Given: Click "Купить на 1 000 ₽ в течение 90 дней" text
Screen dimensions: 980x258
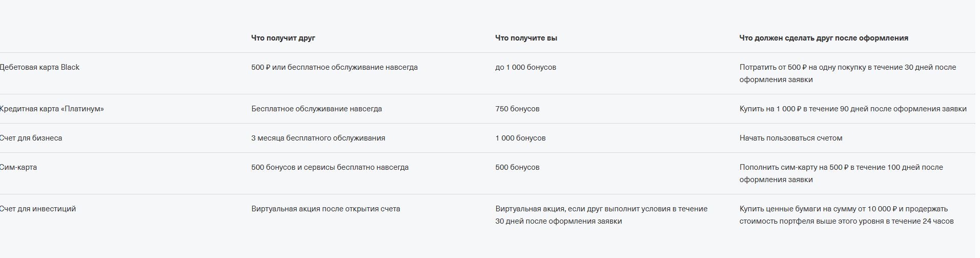Looking at the screenshot, I should 806,109.
